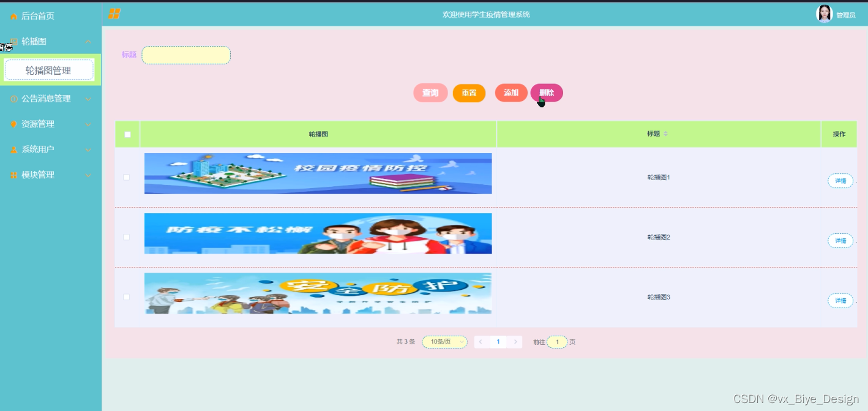The image size is (868, 411).
Task: Click the 操作 column header
Action: (x=839, y=134)
